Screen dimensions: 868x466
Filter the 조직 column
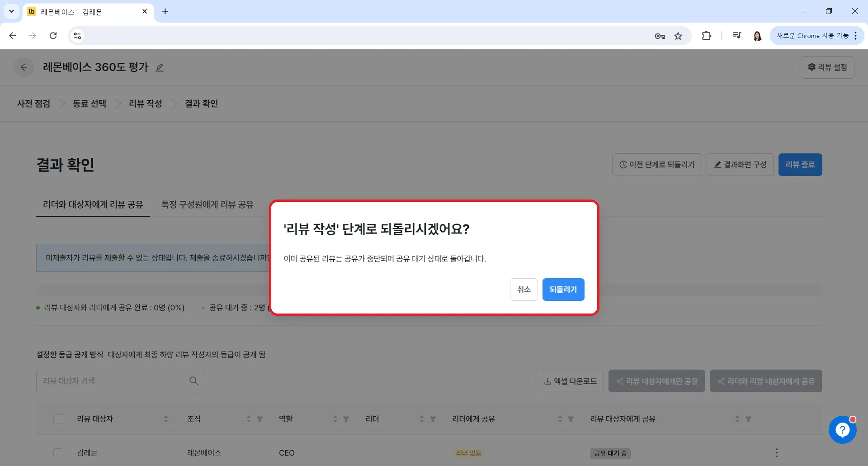[259, 419]
